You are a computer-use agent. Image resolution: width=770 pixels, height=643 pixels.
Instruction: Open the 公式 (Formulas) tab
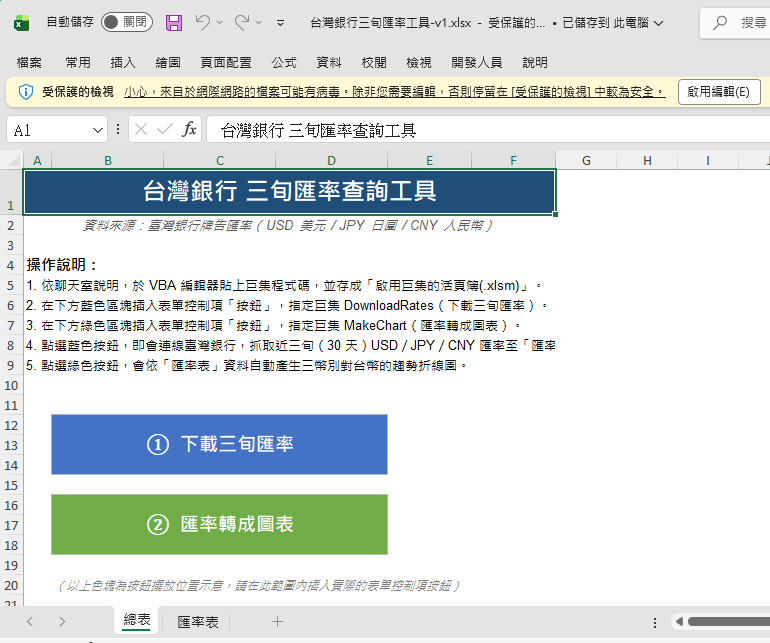(284, 62)
